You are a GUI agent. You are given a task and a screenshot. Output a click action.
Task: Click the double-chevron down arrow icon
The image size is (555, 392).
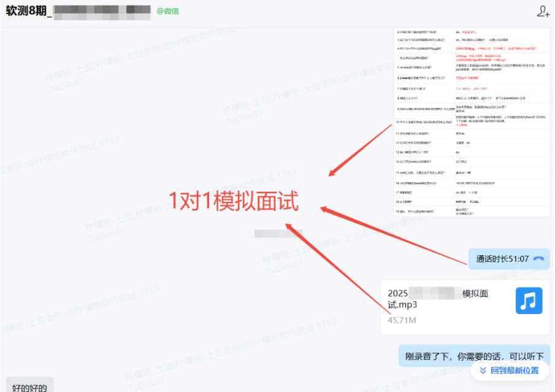tap(483, 371)
